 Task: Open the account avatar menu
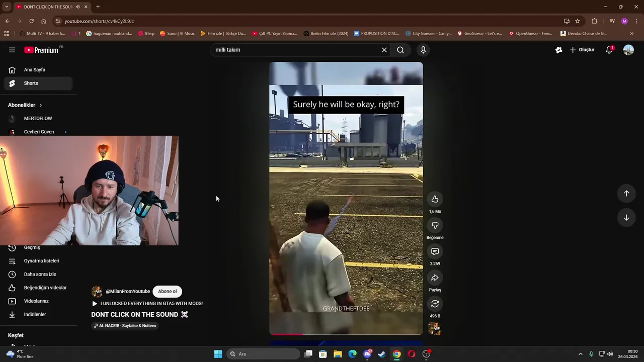coord(628,50)
